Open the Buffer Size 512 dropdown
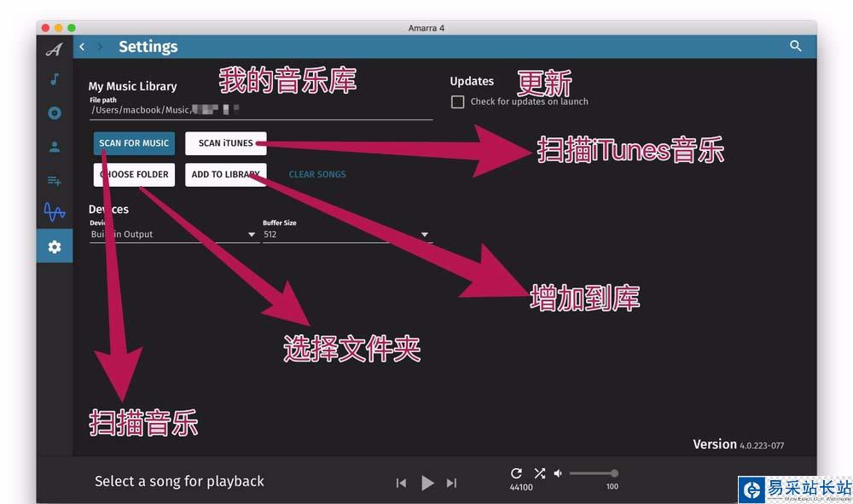This screenshot has height=504, width=853. point(346,235)
